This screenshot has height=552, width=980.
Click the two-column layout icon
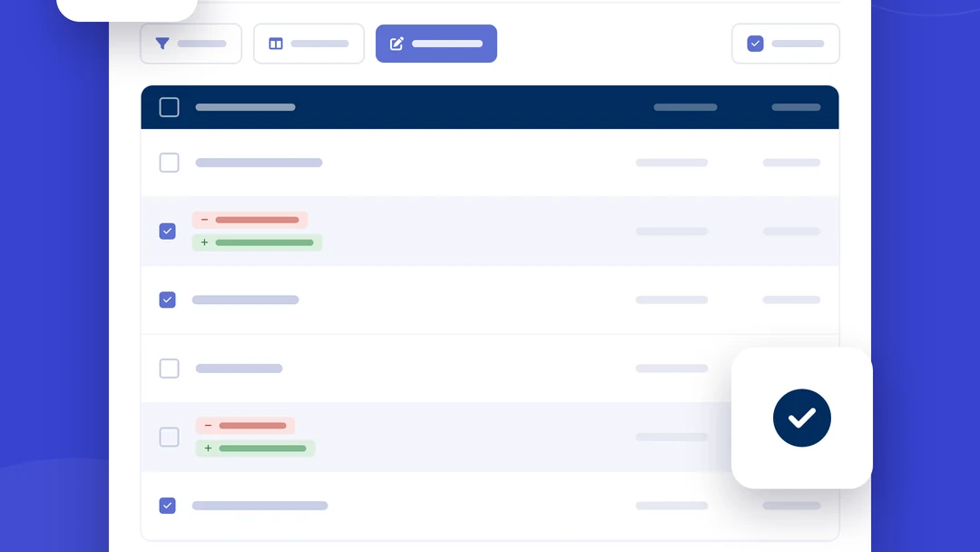276,44
